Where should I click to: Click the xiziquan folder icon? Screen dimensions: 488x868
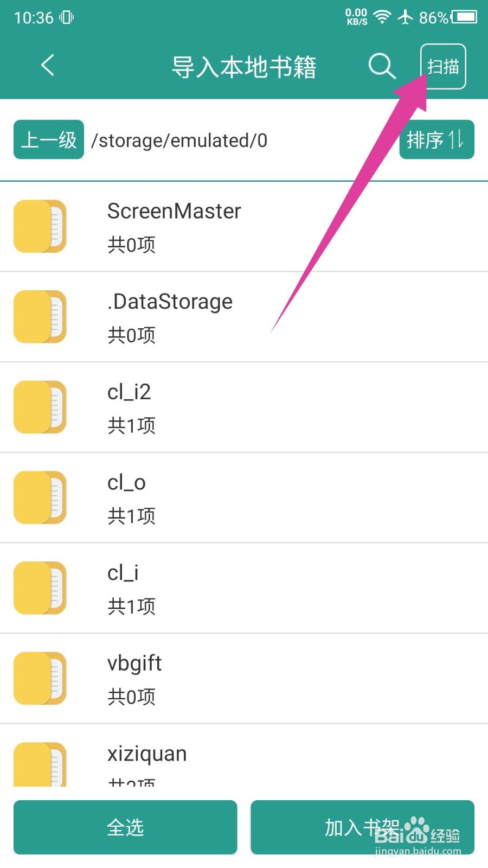click(x=40, y=764)
